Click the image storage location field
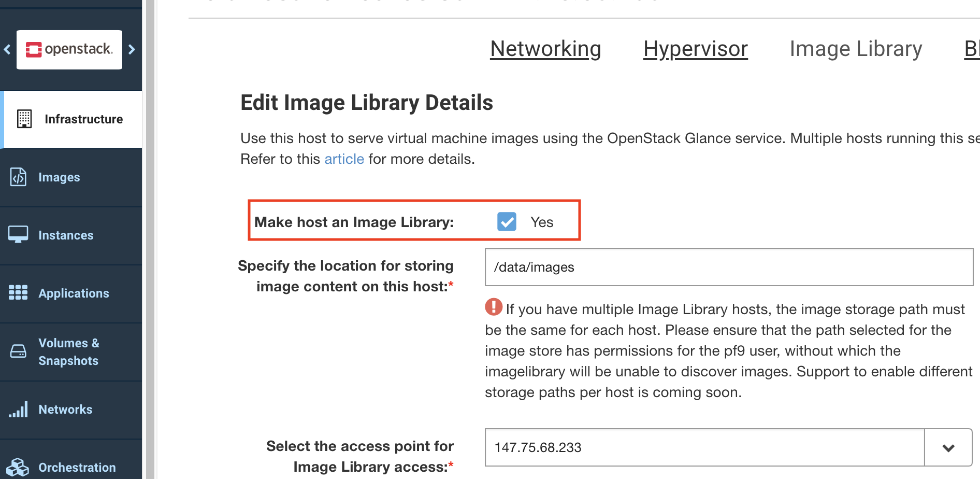This screenshot has width=980, height=479. coord(728,267)
